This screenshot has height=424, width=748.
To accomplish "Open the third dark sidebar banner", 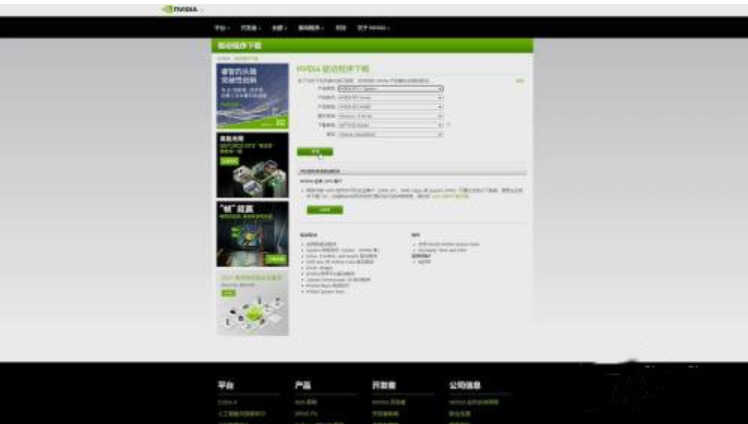I will (x=252, y=234).
